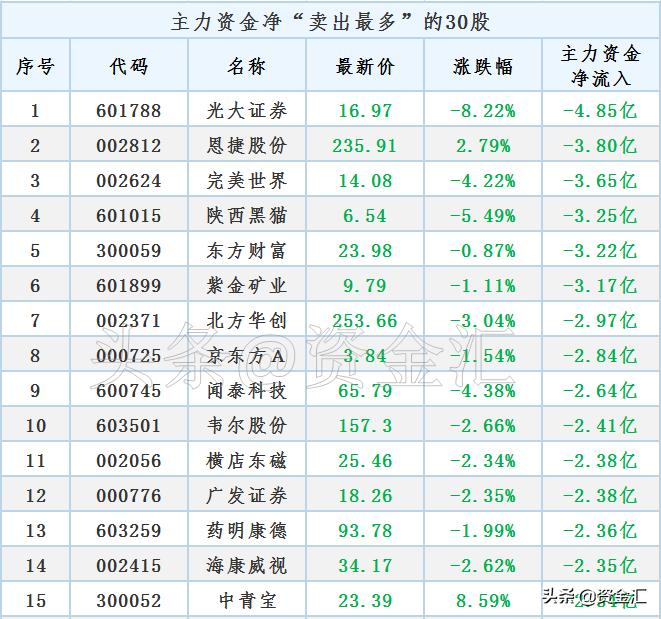Select the name 紫金矿业
This screenshot has height=619, width=661.
247,286
